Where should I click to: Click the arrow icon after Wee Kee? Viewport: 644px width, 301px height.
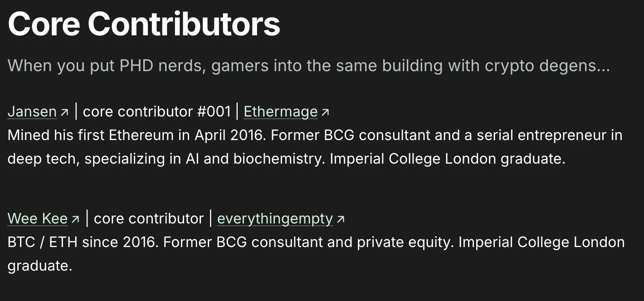(75, 218)
